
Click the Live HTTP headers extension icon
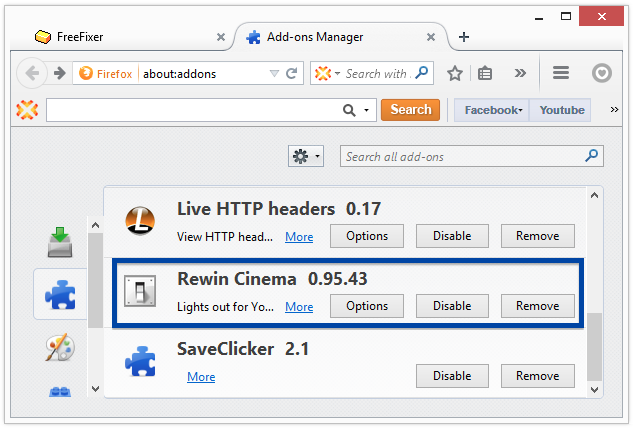click(140, 221)
